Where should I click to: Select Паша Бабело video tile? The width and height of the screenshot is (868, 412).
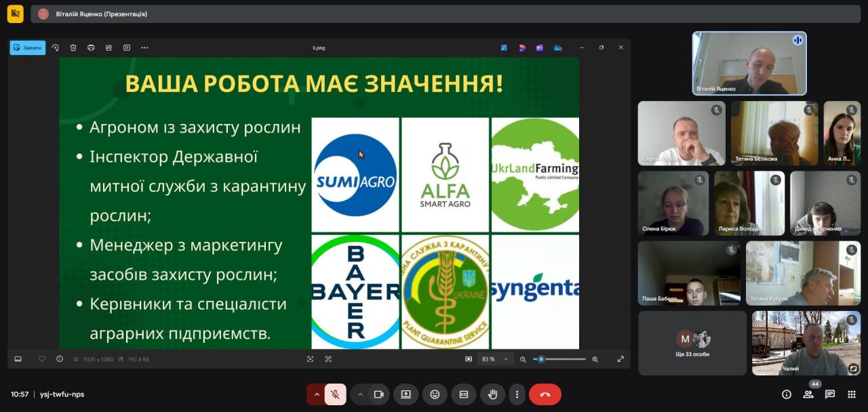tap(689, 273)
